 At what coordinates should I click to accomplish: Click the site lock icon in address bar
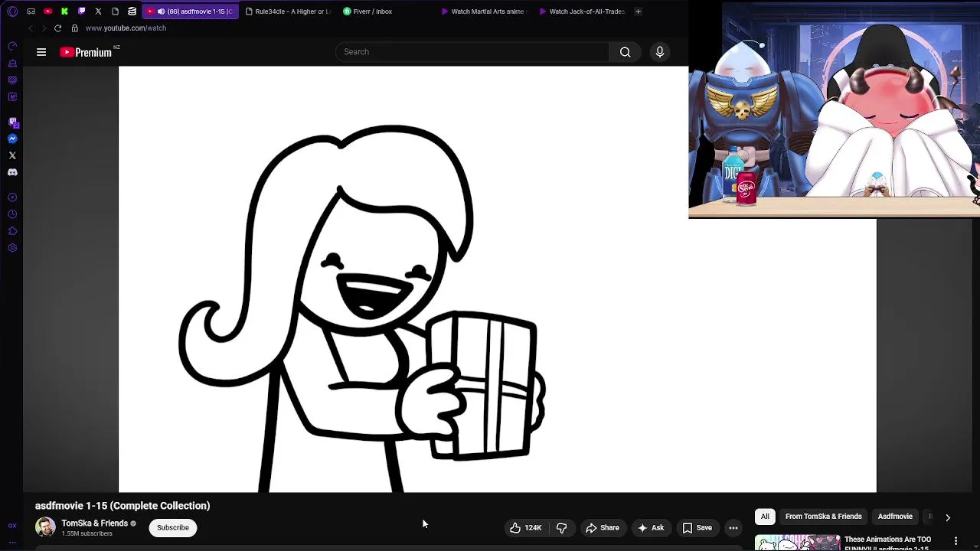point(74,28)
